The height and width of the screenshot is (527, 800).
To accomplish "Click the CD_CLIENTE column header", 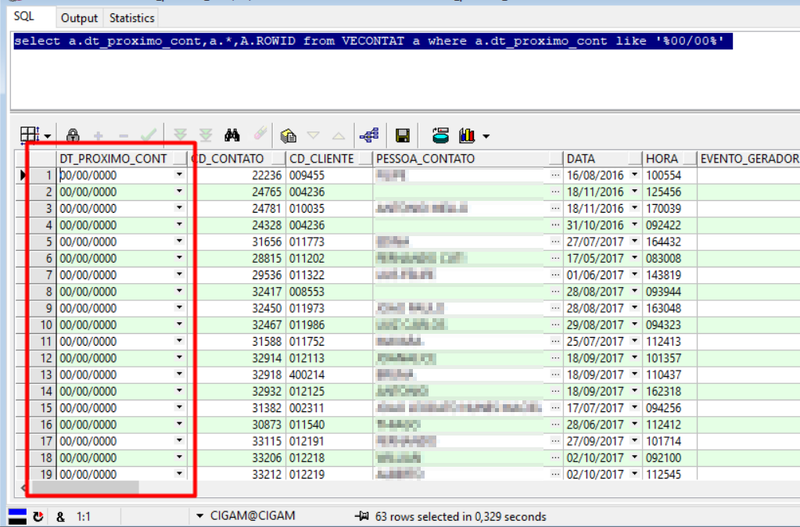I will pos(321,159).
